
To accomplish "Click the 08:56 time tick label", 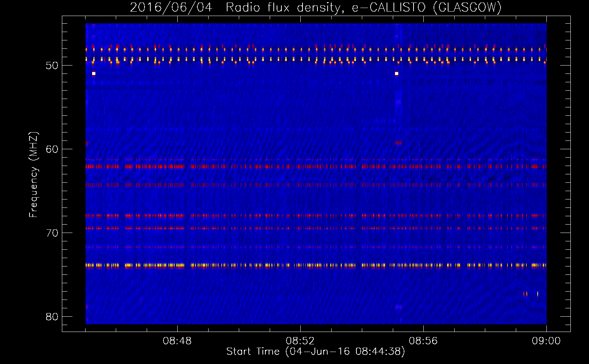I will pyautogui.click(x=423, y=341).
